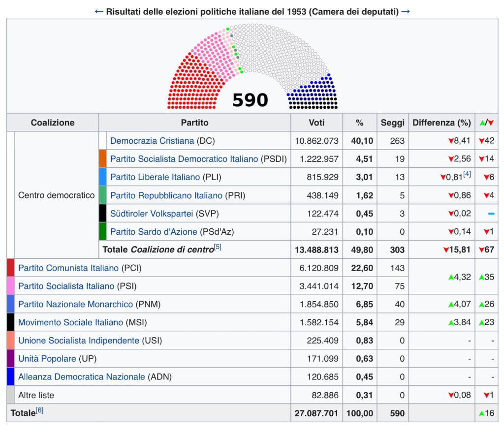The image size is (504, 436).
Task: Click footnote reference 4 in PLI row
Action: pyautogui.click(x=467, y=174)
